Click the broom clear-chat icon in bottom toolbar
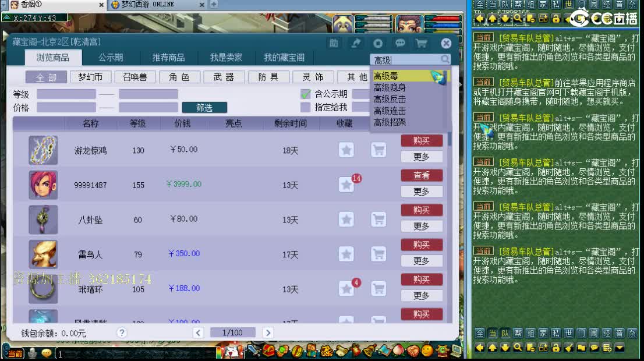Viewport: 644px width, 361px height. [568, 348]
